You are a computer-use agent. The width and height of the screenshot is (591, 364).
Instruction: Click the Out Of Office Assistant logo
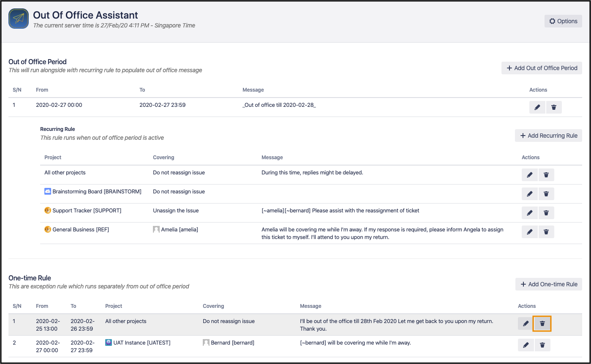click(19, 19)
